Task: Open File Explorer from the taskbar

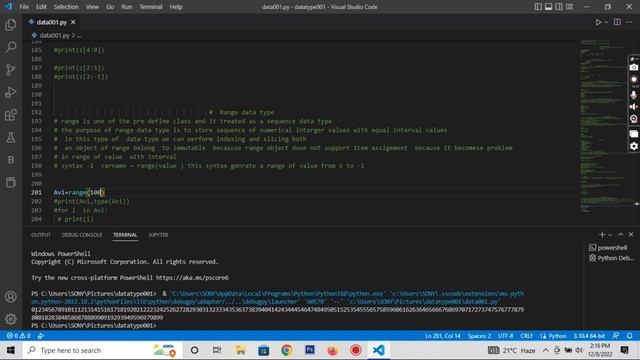Action: click(x=240, y=350)
